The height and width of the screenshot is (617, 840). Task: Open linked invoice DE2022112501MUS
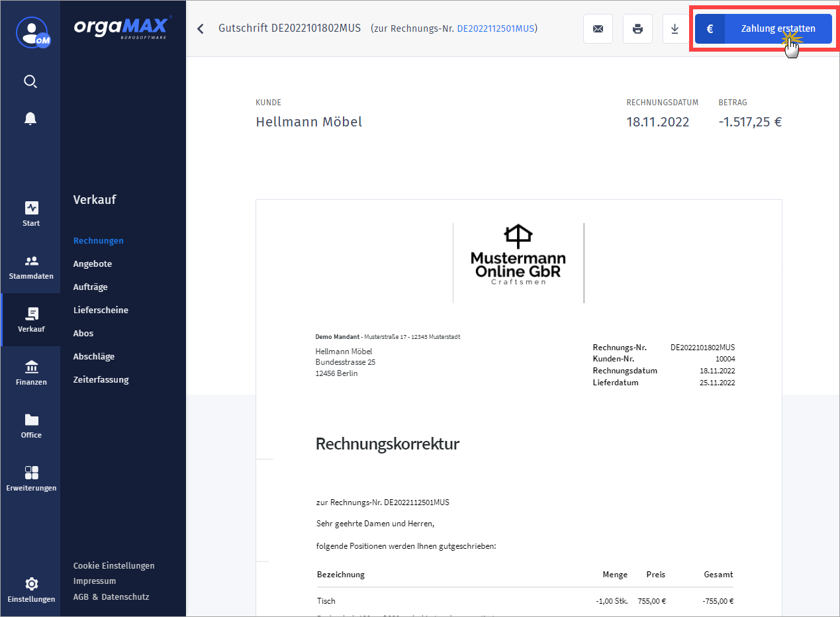coord(495,28)
